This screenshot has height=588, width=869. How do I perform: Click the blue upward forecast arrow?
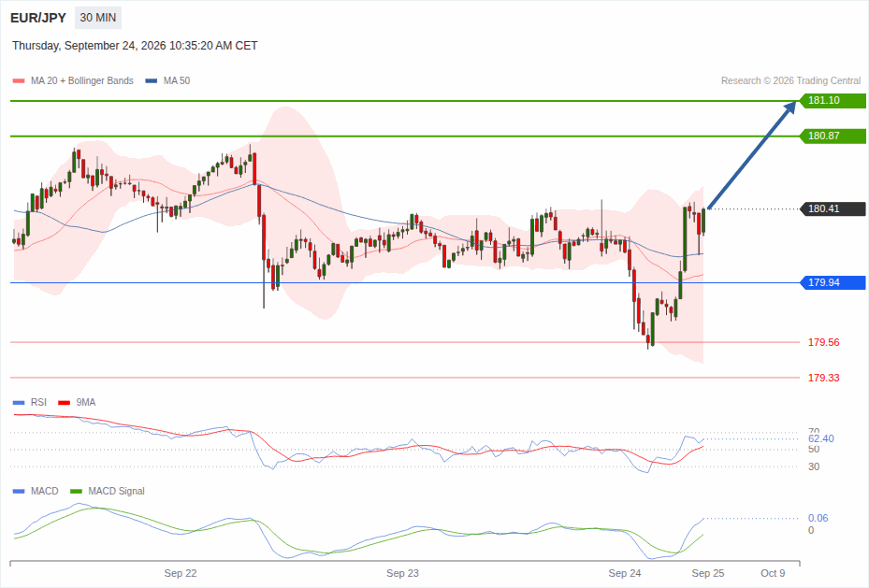(x=752, y=154)
